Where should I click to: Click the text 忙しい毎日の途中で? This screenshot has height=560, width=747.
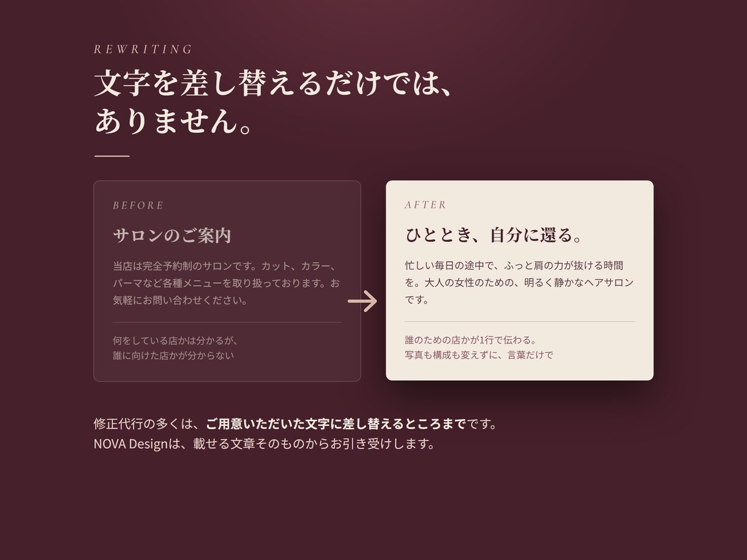pos(449,266)
